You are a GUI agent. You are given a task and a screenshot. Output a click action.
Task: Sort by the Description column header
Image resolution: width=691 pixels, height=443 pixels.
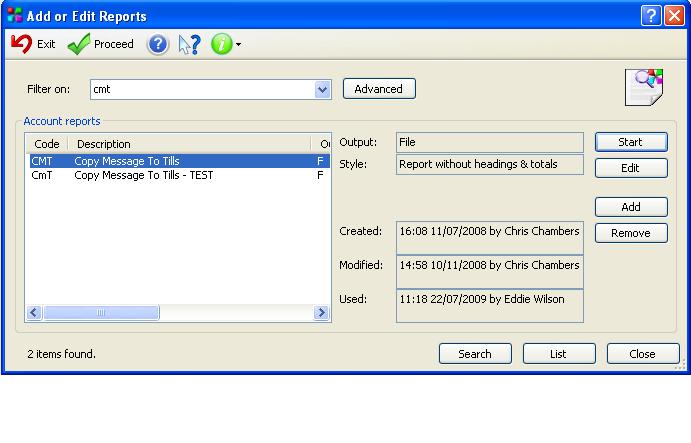pyautogui.click(x=190, y=144)
